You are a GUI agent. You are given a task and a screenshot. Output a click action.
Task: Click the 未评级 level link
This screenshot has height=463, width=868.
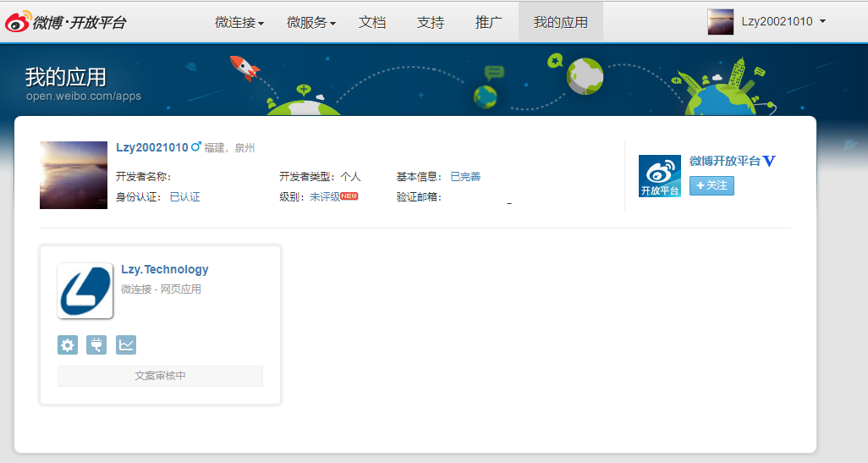[325, 196]
